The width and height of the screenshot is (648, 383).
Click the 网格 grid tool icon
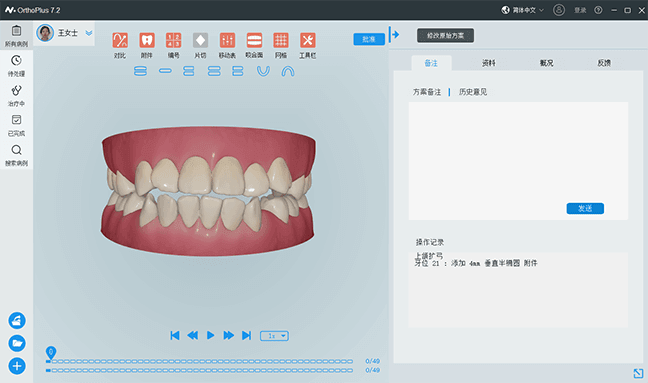[281, 40]
